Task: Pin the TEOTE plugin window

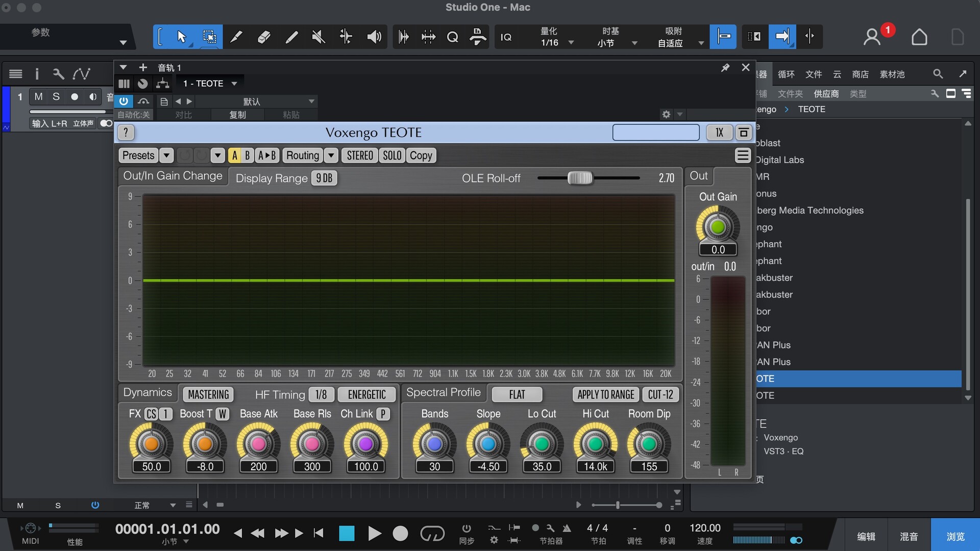Action: (x=725, y=67)
